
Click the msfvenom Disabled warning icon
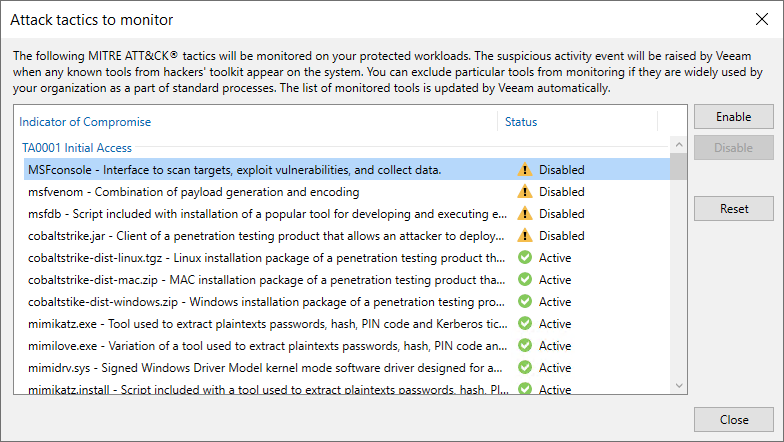click(525, 192)
